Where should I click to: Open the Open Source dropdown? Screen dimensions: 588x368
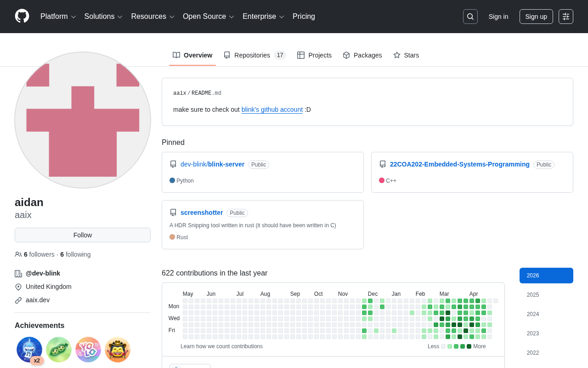click(208, 17)
